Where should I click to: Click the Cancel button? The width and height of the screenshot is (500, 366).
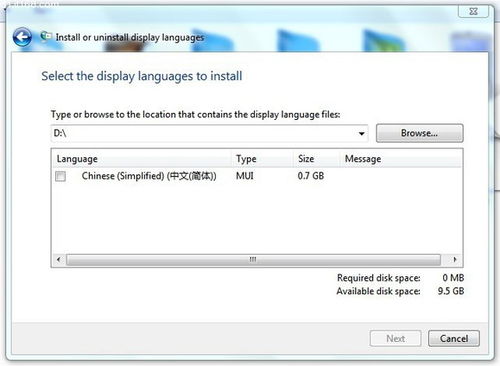coord(454,339)
